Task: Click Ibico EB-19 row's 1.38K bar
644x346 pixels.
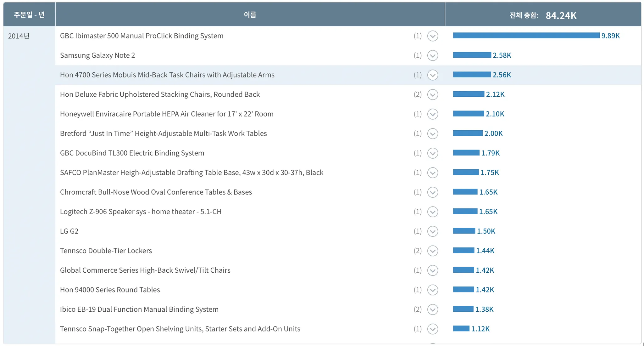Action: click(463, 309)
